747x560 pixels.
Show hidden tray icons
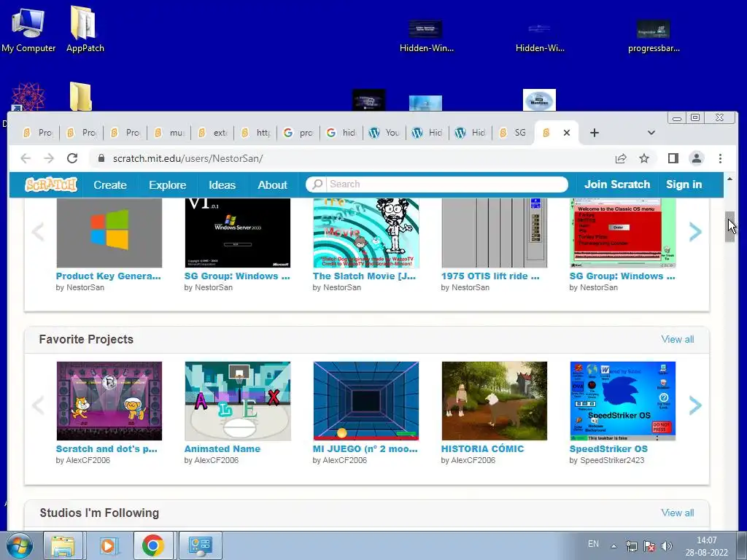tap(614, 546)
